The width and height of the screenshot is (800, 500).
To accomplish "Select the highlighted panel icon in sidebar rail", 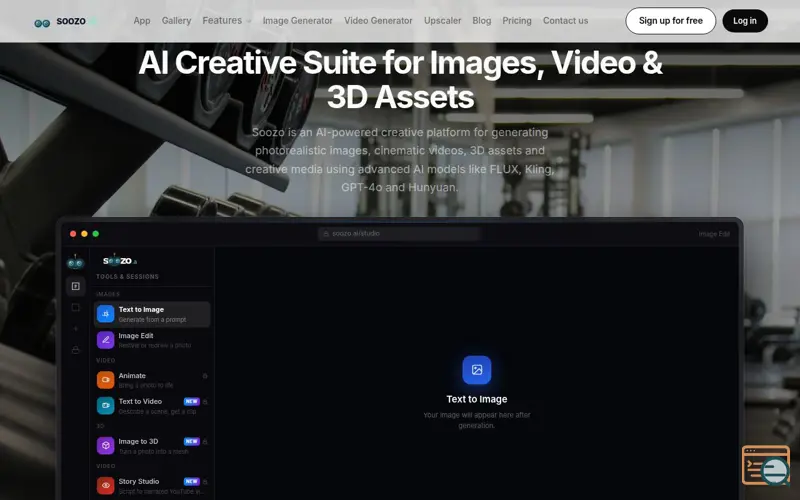I will (x=76, y=286).
